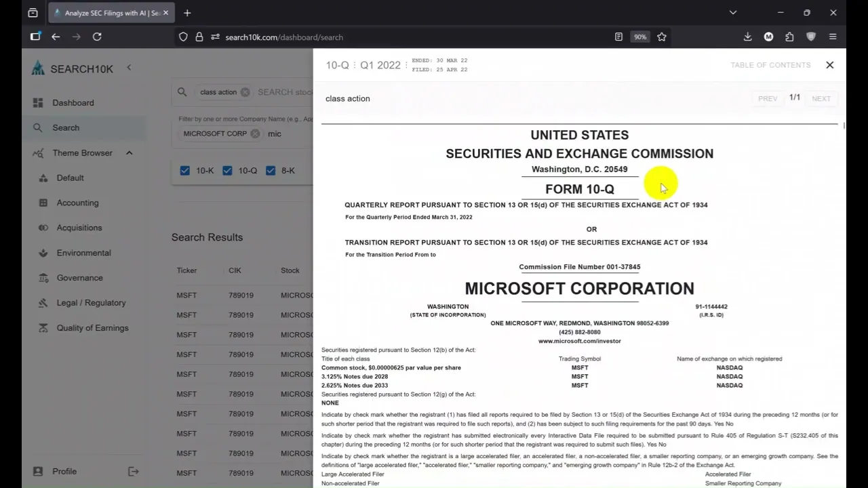Toggle the browser sidebar button
The image size is (868, 488).
point(35,37)
